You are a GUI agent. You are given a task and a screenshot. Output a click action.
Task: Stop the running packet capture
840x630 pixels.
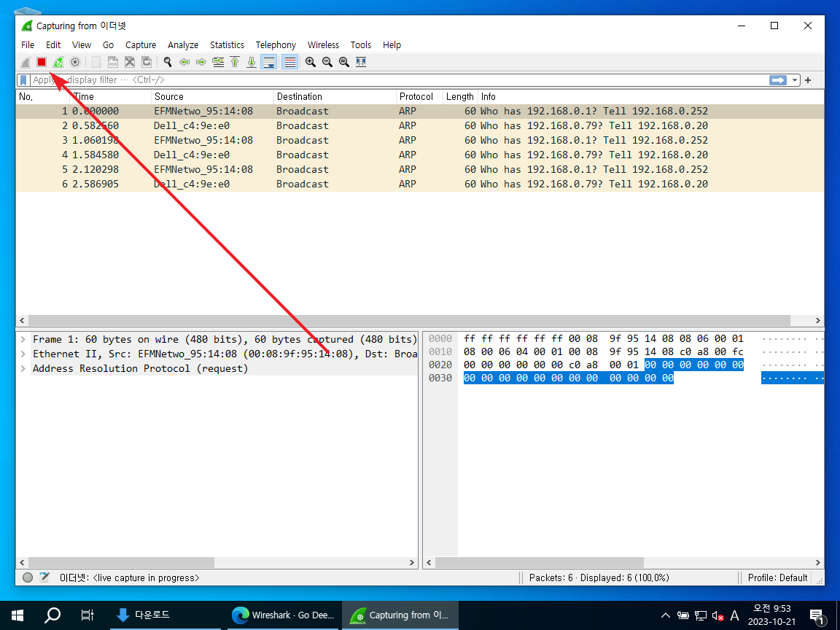click(x=42, y=62)
